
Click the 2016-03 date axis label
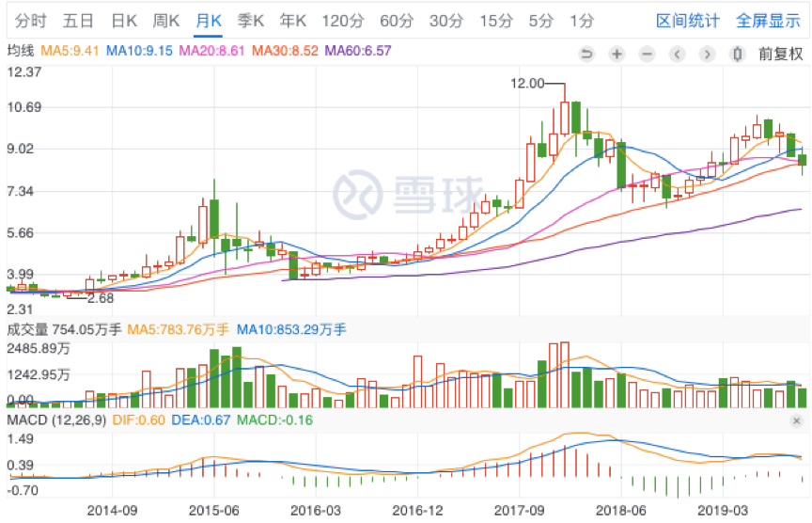pos(316,511)
